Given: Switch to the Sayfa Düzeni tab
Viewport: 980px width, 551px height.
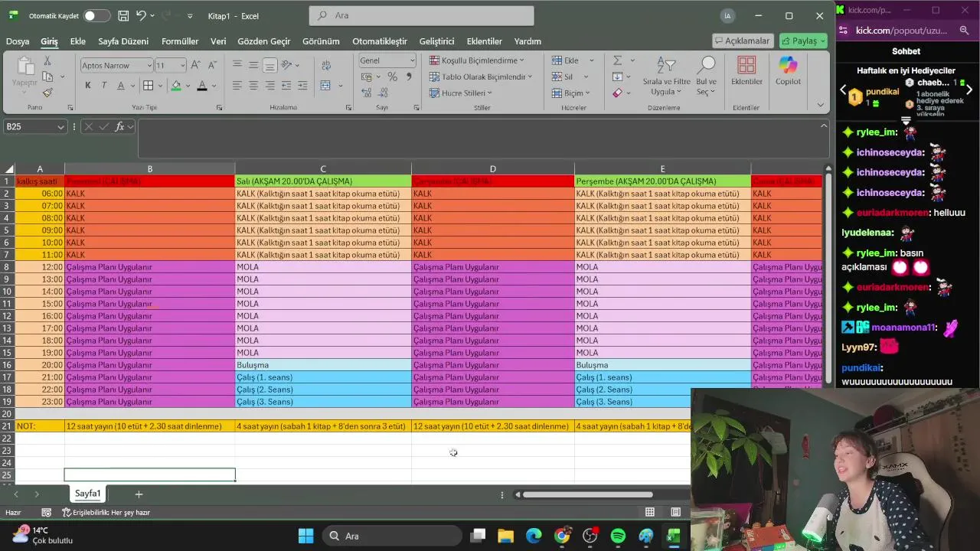Looking at the screenshot, I should (x=123, y=41).
